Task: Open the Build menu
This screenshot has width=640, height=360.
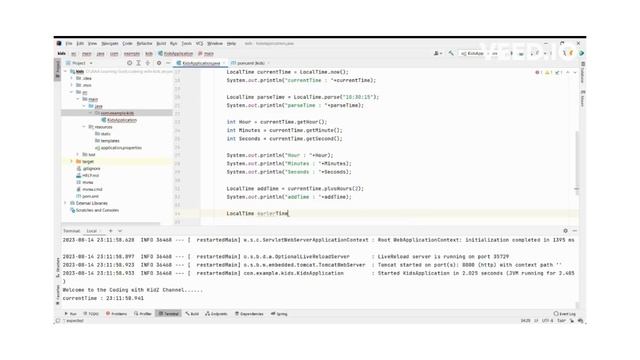Action: pyautogui.click(x=161, y=43)
